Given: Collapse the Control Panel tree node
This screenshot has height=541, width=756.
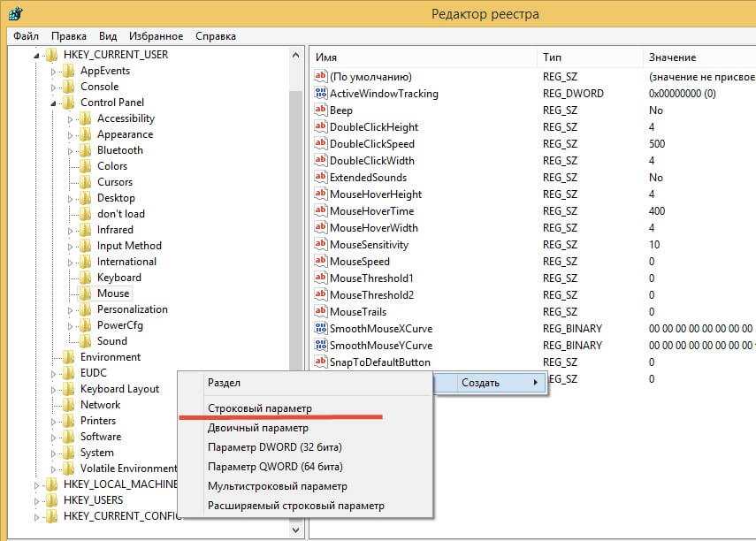Looking at the screenshot, I should [x=55, y=103].
